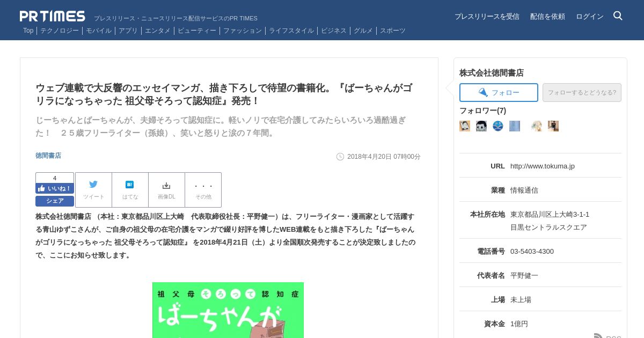Open the テクノロジー category
This screenshot has height=338, width=644.
tap(60, 31)
